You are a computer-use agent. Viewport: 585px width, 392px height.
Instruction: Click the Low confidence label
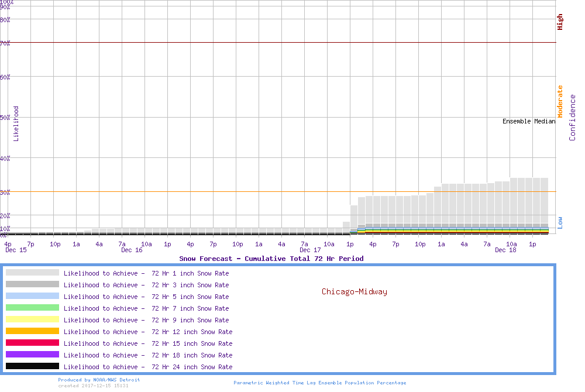click(560, 222)
